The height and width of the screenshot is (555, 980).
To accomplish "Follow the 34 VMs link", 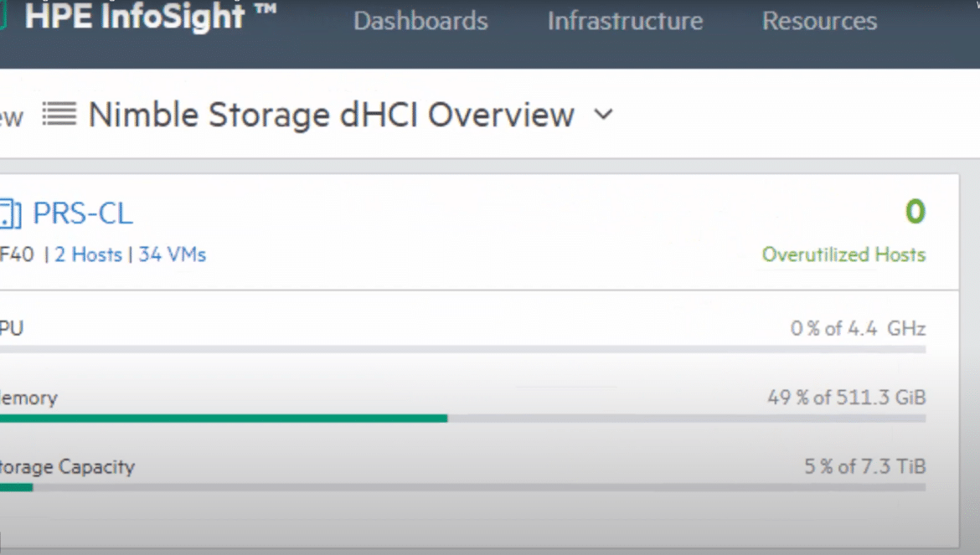I will point(173,254).
